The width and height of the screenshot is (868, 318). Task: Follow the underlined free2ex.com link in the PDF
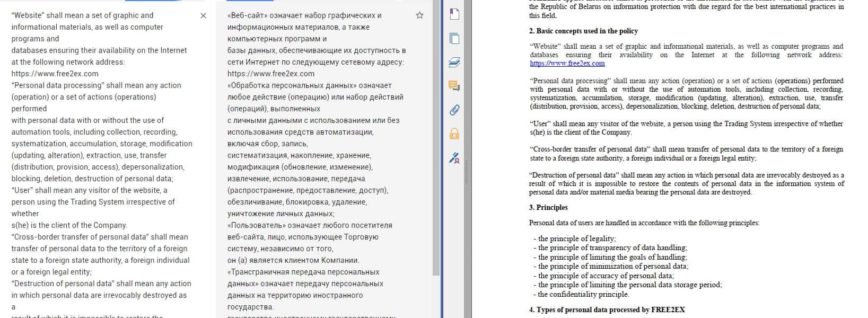click(567, 64)
